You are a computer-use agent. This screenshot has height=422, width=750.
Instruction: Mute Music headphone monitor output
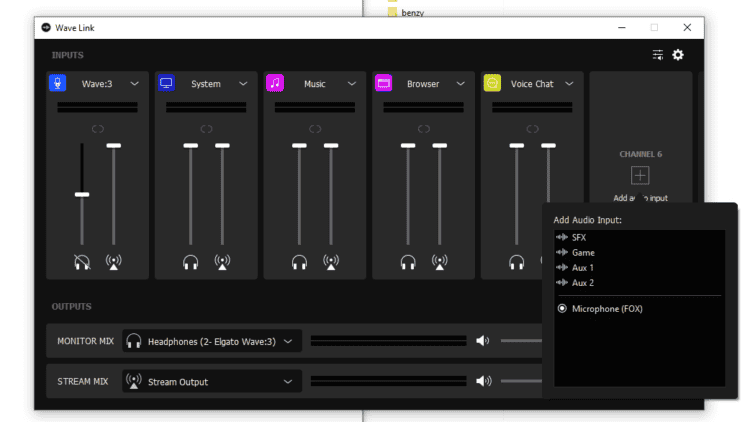(299, 262)
